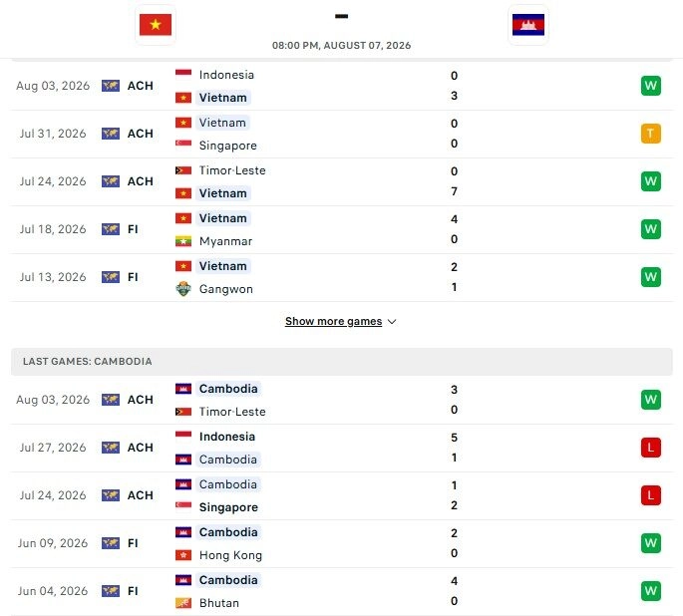The height and width of the screenshot is (616, 683).
Task: Click the green W badge for Indonesia vs Vietnam
Action: (x=651, y=86)
